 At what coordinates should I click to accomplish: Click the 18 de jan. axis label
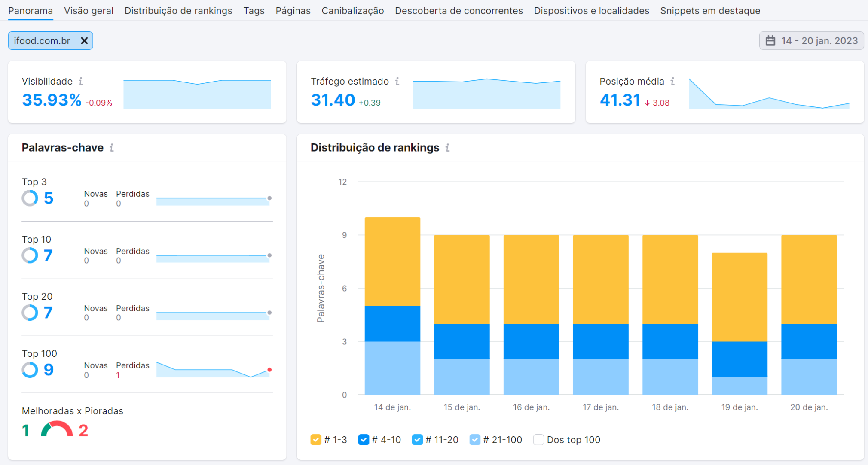(x=670, y=407)
